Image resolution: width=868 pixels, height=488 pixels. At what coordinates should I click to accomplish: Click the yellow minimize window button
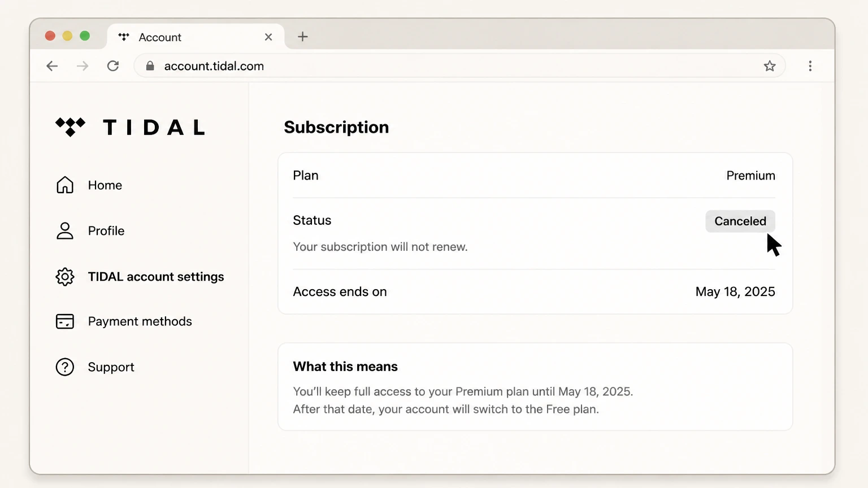(67, 36)
